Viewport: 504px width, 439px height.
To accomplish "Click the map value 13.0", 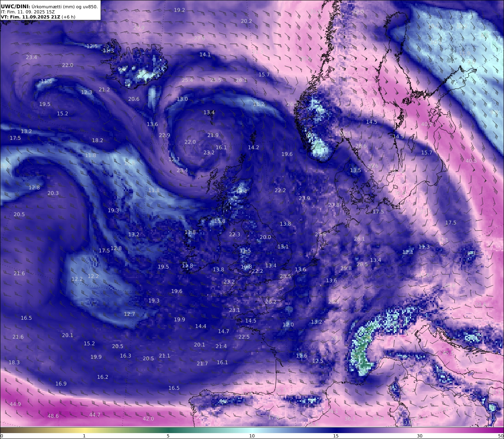I will coord(182,99).
